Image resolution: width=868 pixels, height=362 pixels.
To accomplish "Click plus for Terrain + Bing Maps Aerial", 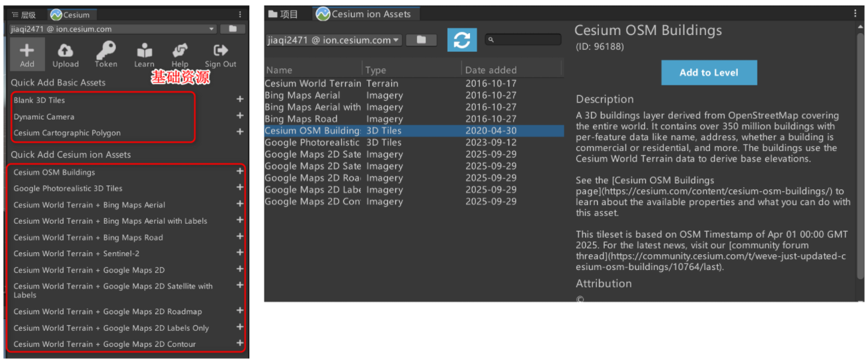I will pyautogui.click(x=240, y=204).
